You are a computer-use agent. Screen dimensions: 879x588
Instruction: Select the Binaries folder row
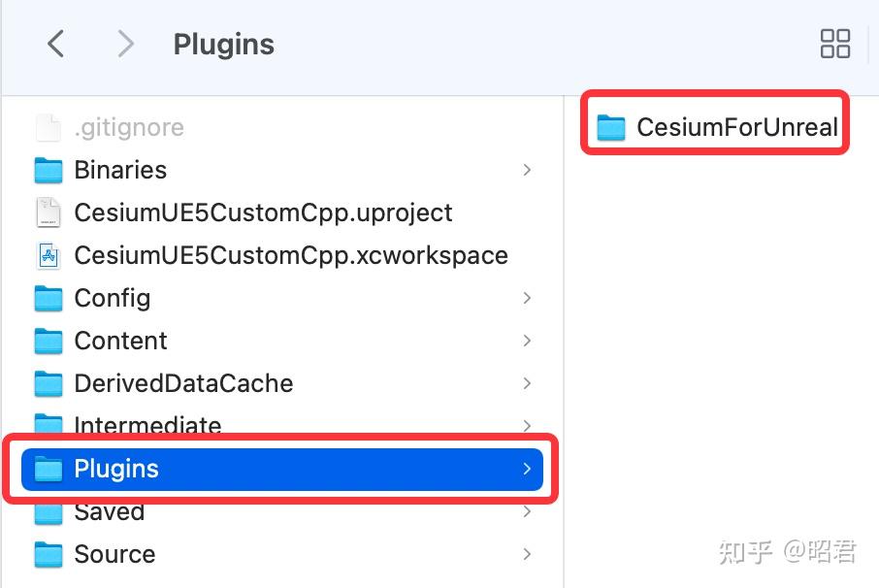click(x=120, y=170)
